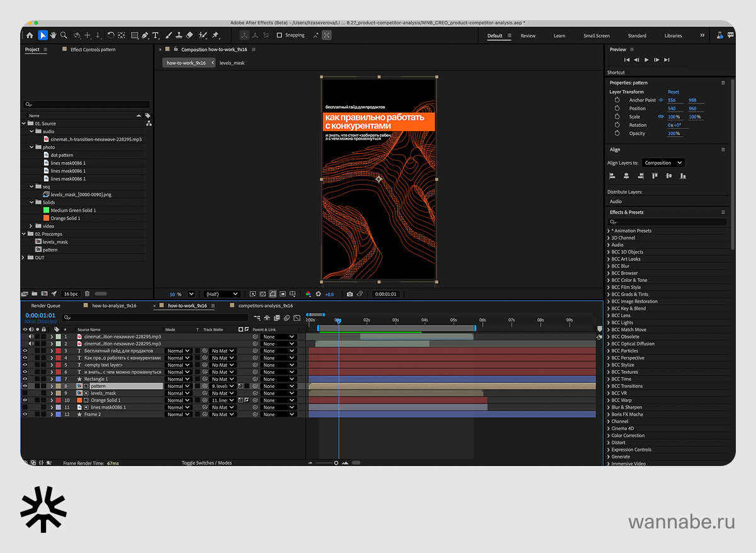Activate the Horizontal Type tool
The width and height of the screenshot is (756, 553).
(x=156, y=35)
